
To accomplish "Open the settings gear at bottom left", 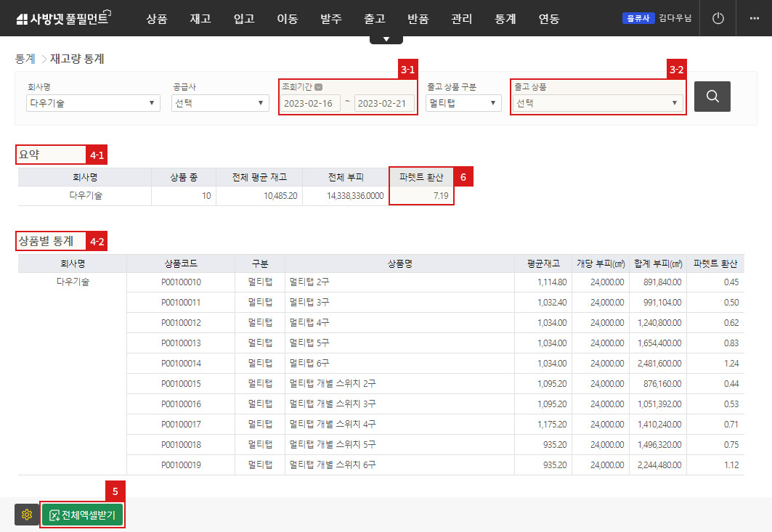I will click(x=26, y=515).
